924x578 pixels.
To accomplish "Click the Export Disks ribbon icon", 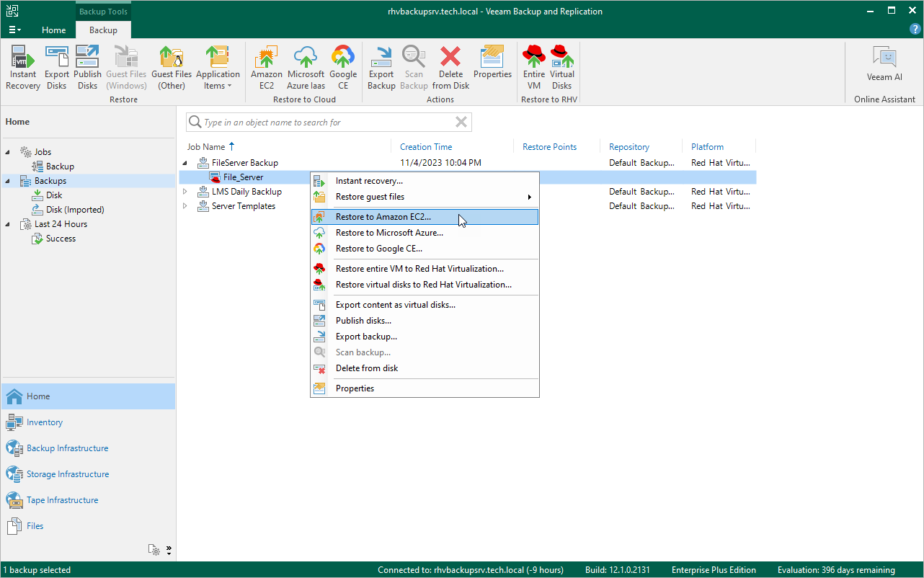I will pos(57,67).
